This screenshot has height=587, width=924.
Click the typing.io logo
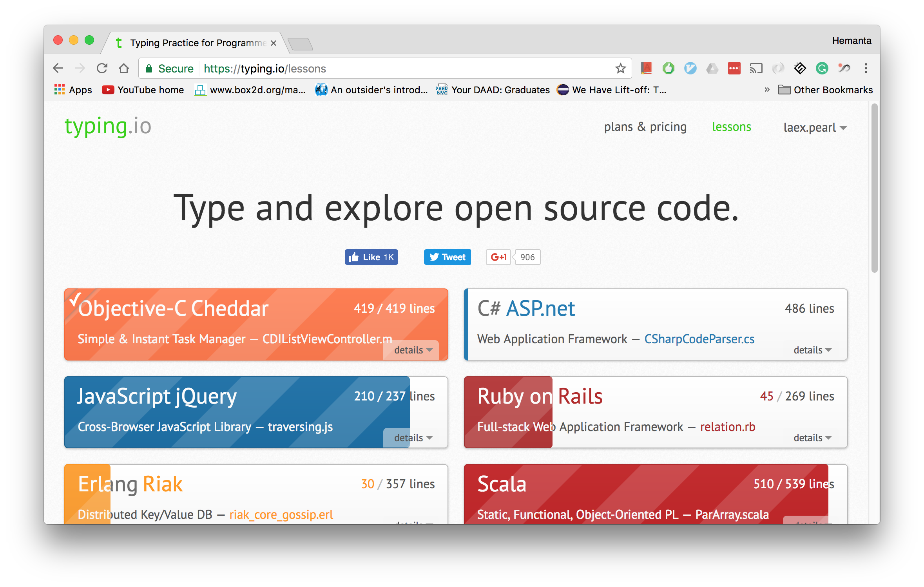tap(108, 126)
